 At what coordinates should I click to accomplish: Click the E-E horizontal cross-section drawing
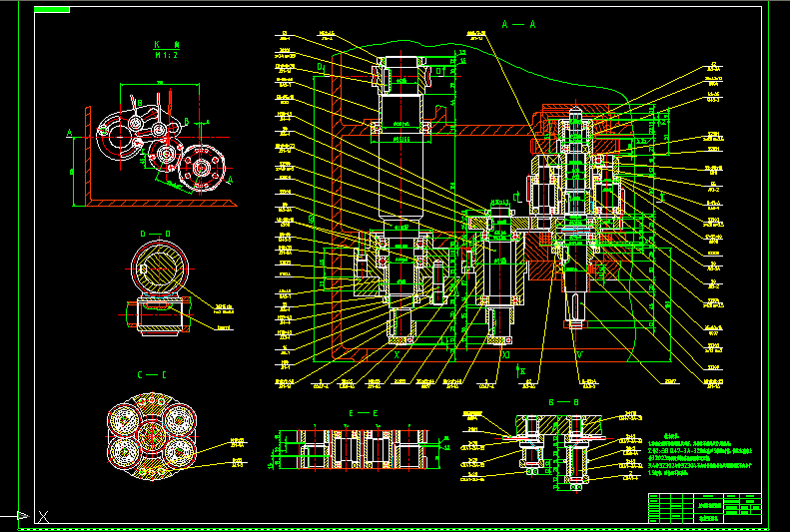(354, 450)
